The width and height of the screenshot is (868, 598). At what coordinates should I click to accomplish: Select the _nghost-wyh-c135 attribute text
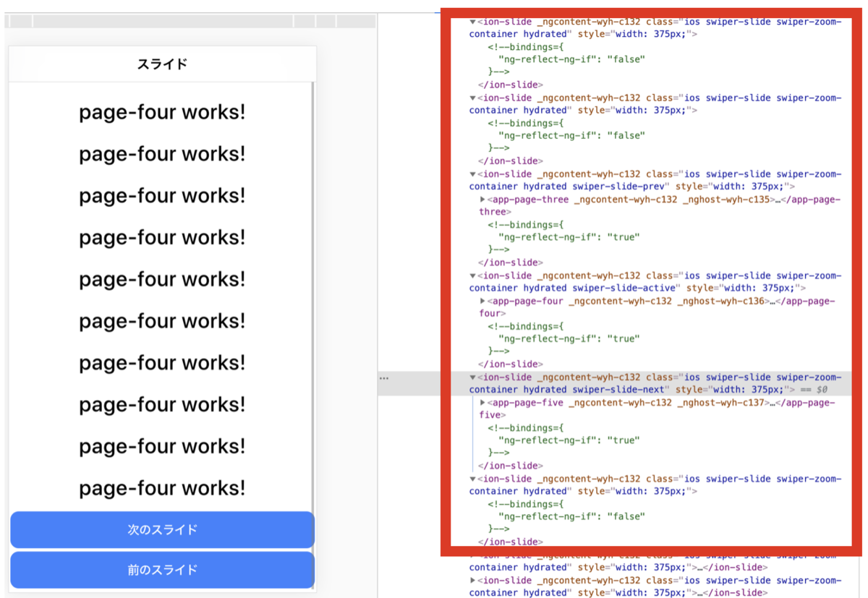tap(726, 200)
